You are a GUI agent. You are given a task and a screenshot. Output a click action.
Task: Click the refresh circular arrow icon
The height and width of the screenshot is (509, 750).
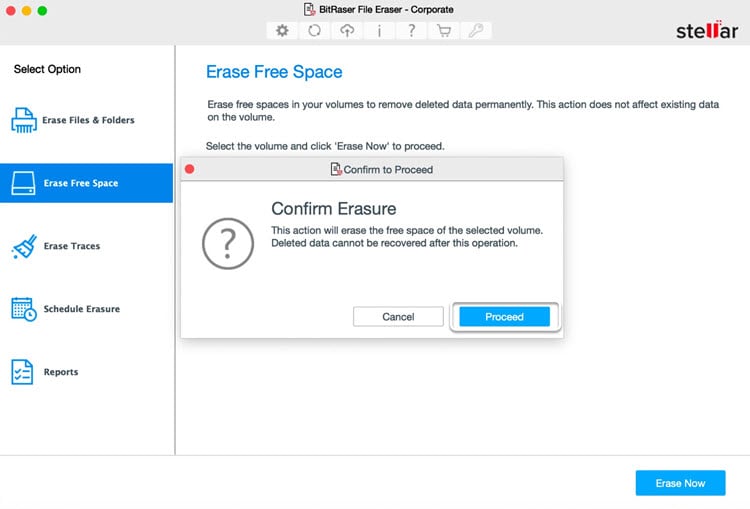[x=314, y=31]
